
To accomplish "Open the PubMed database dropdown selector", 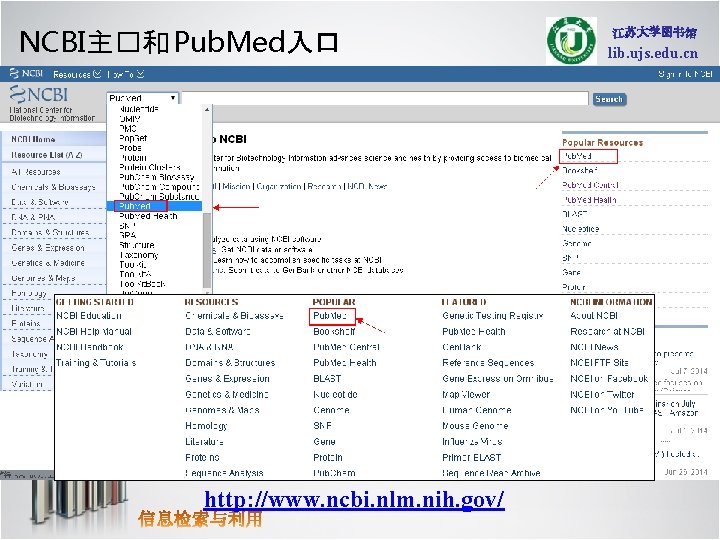I will [x=142, y=98].
